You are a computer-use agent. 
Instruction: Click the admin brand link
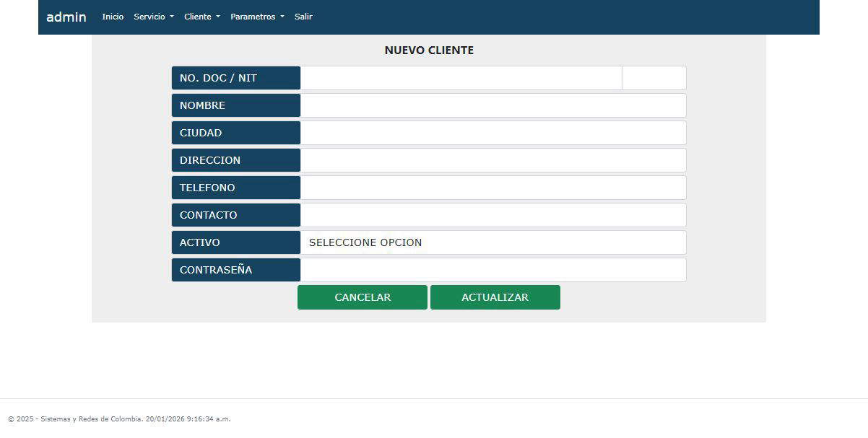(x=66, y=17)
